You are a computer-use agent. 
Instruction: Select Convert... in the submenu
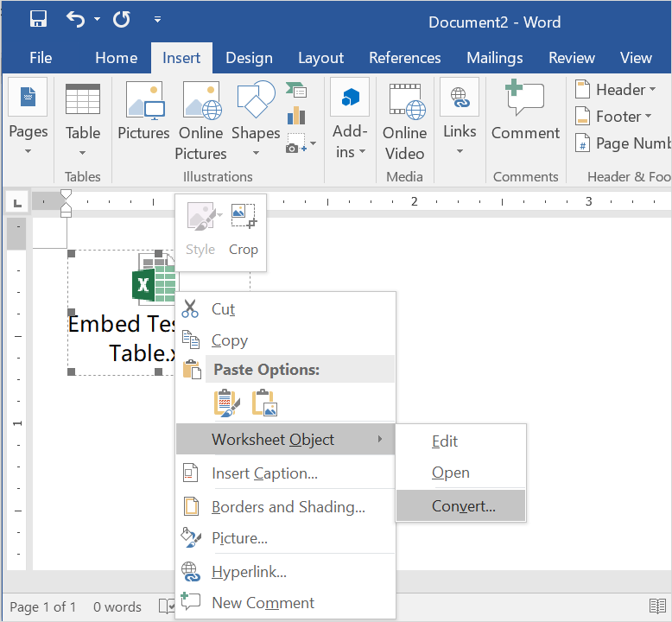click(x=463, y=506)
